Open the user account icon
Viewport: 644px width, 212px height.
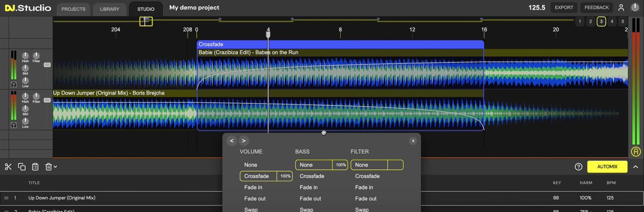[621, 7]
